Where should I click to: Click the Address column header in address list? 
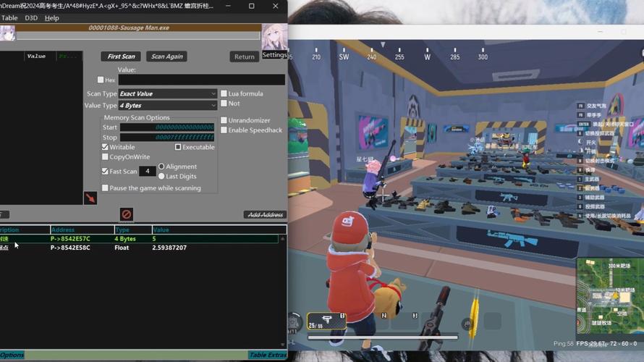[x=82, y=230]
